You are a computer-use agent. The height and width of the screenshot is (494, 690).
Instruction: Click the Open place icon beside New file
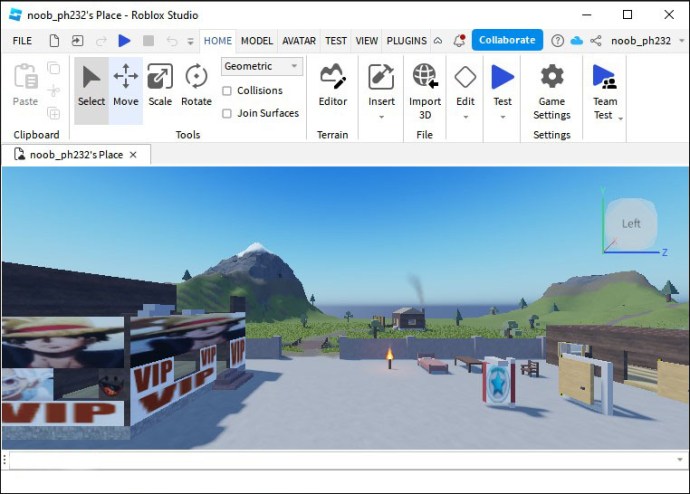(x=77, y=41)
